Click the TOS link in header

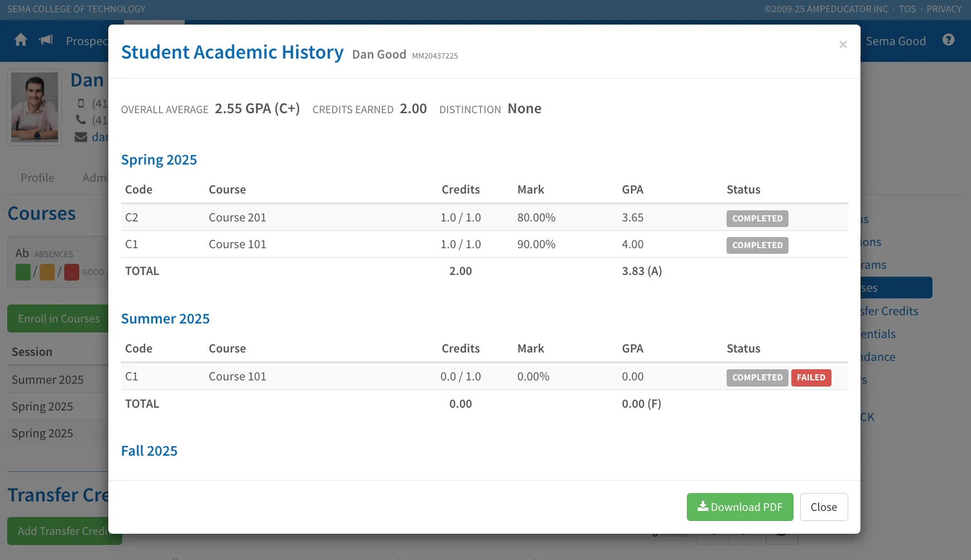tap(907, 9)
